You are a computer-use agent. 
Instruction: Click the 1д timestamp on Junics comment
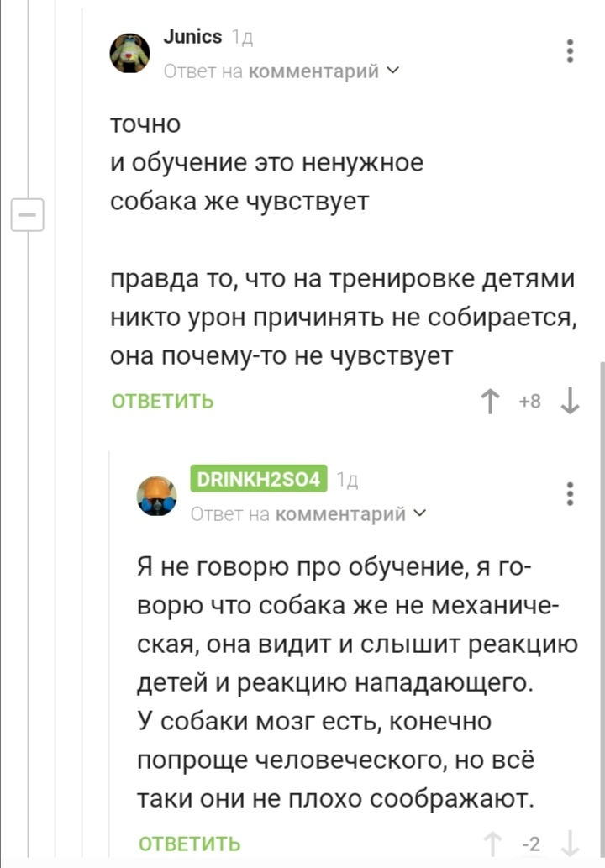pyautogui.click(x=242, y=38)
